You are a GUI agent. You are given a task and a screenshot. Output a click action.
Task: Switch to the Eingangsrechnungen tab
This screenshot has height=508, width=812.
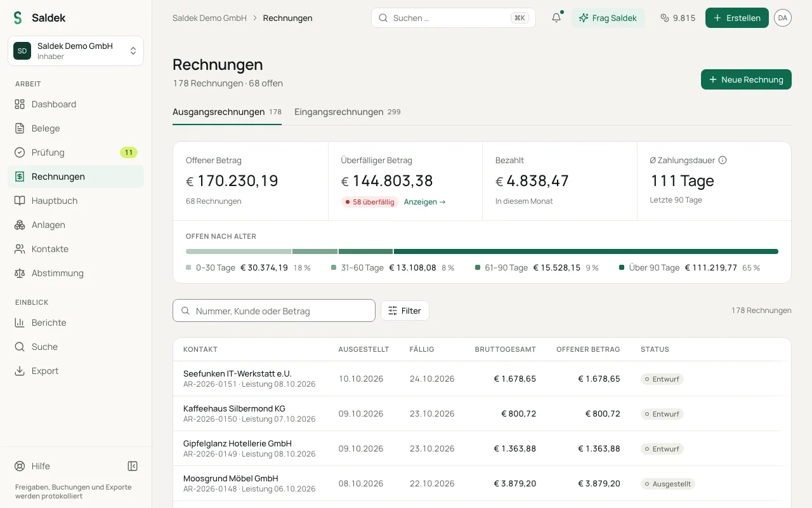point(348,112)
